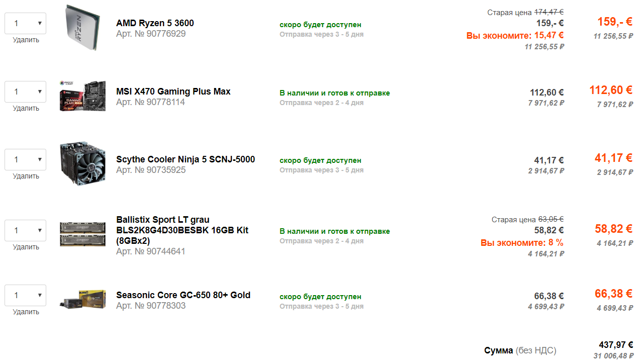Open the Seasonic power supply image
The width and height of the screenshot is (639, 364).
[x=83, y=299]
